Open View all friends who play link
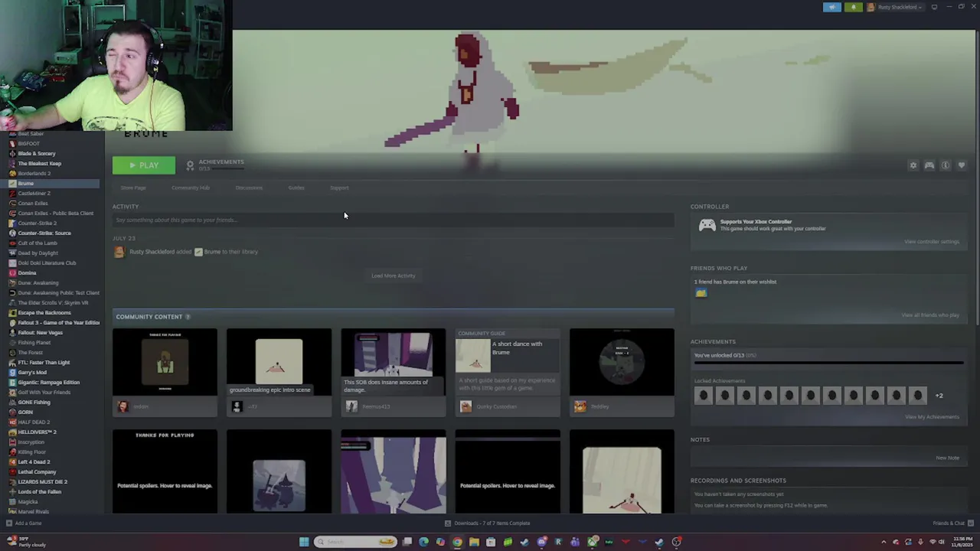Image resolution: width=980 pixels, height=551 pixels. coord(929,315)
